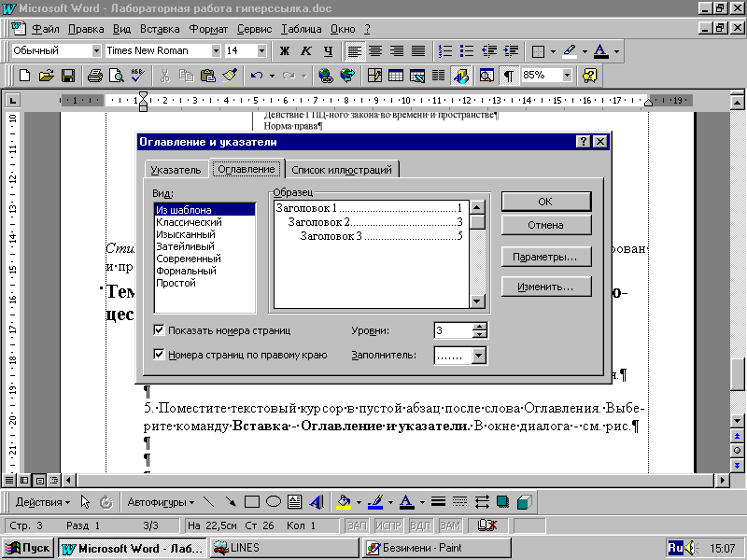This screenshot has height=560, width=747.
Task: Paste from the clipboard
Action: coord(207,76)
